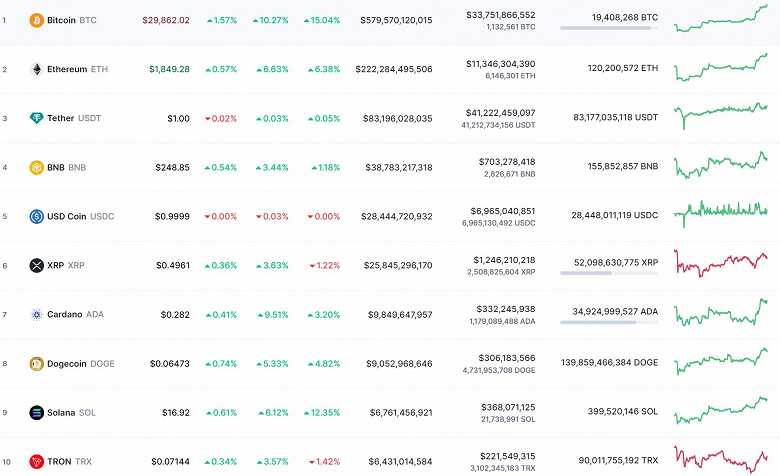The height and width of the screenshot is (476, 780).
Task: Open the Ethereum ETH name link
Action: click(78, 69)
